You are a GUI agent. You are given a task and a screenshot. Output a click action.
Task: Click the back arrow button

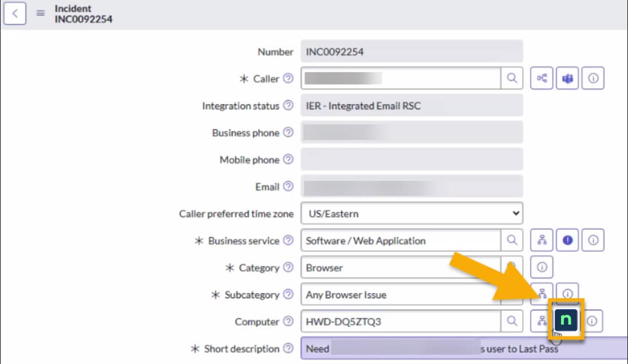pos(15,14)
